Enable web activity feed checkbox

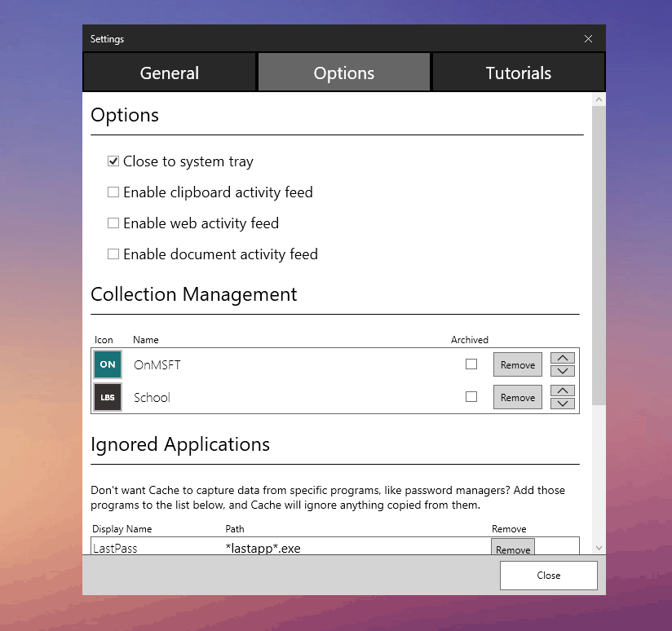click(x=113, y=223)
